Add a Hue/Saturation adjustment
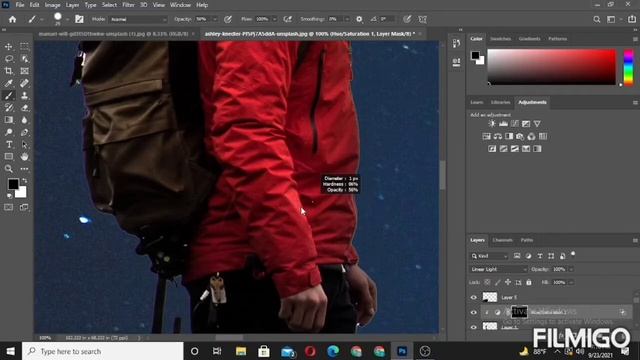 (x=487, y=136)
